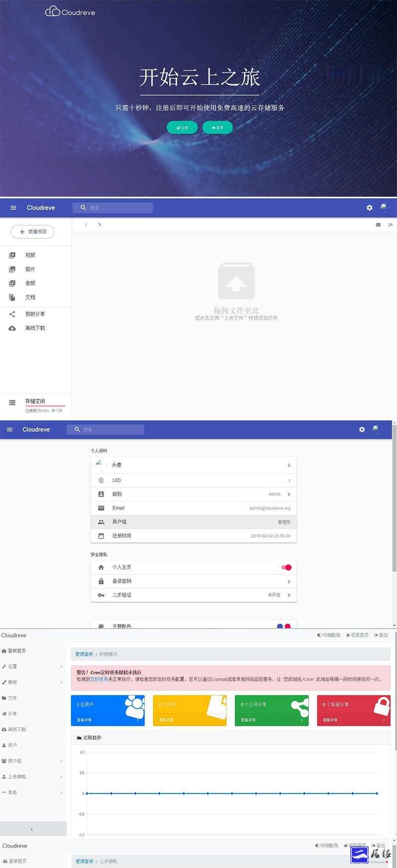This screenshot has height=868, width=397.
Task: Click the chevron in the 登录密码 row
Action: [x=289, y=582]
